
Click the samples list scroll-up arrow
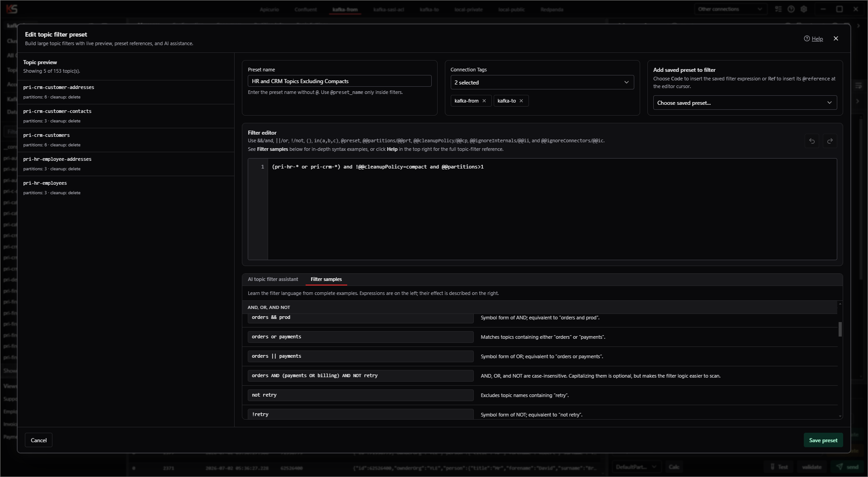pos(840,304)
